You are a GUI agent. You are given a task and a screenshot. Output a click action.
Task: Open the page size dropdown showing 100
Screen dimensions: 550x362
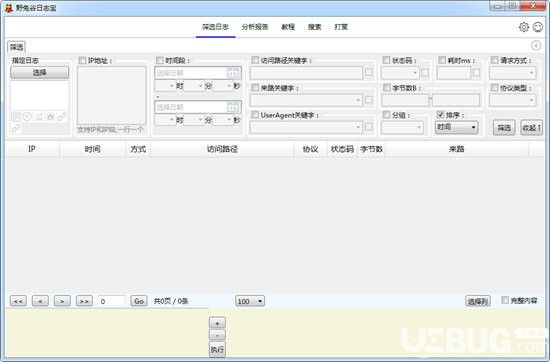(250, 301)
